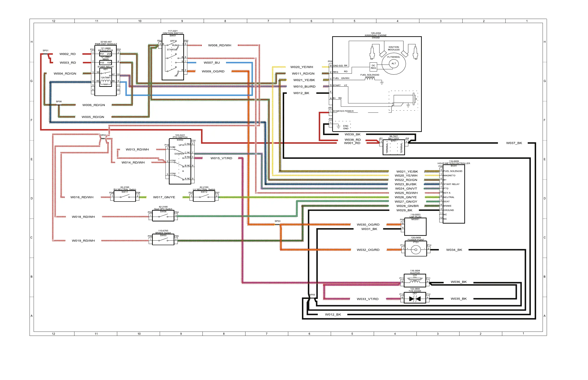588x380 pixels.
Task: Click the W023_BU/BK wire label
Action: coord(405,184)
